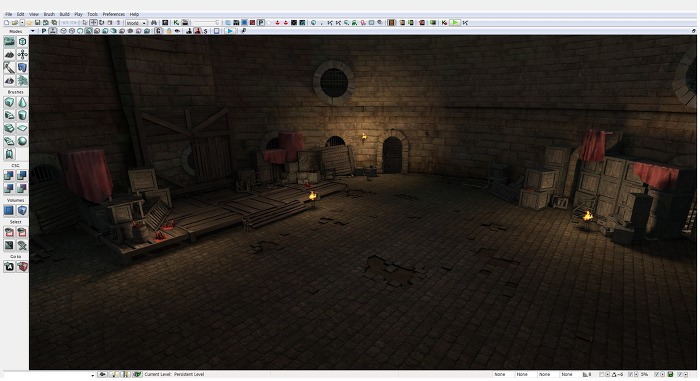Expand the recent files arrow beside Open
Screen dimensions: 700x381
[22, 23]
